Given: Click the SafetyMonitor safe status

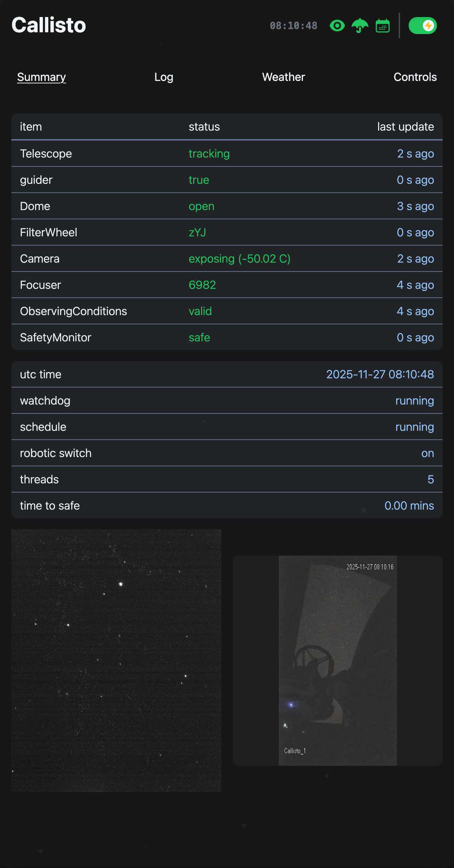Looking at the screenshot, I should click(x=199, y=337).
